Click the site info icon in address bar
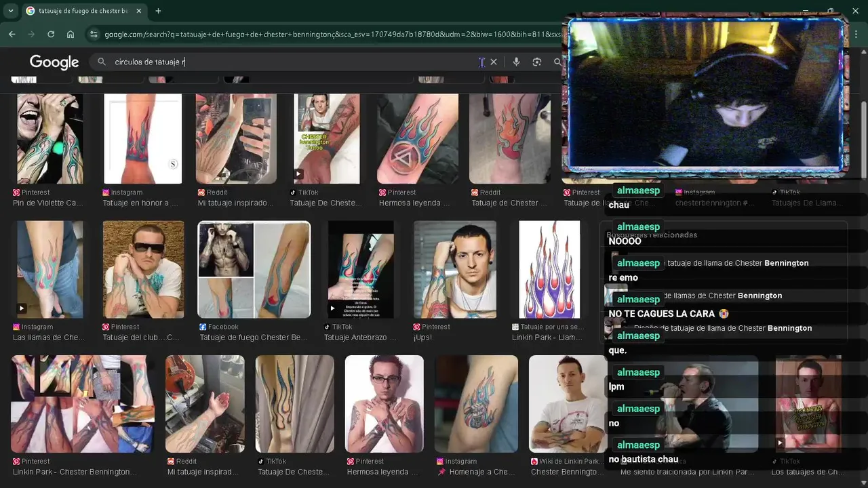The height and width of the screenshot is (488, 868). pos(94,34)
